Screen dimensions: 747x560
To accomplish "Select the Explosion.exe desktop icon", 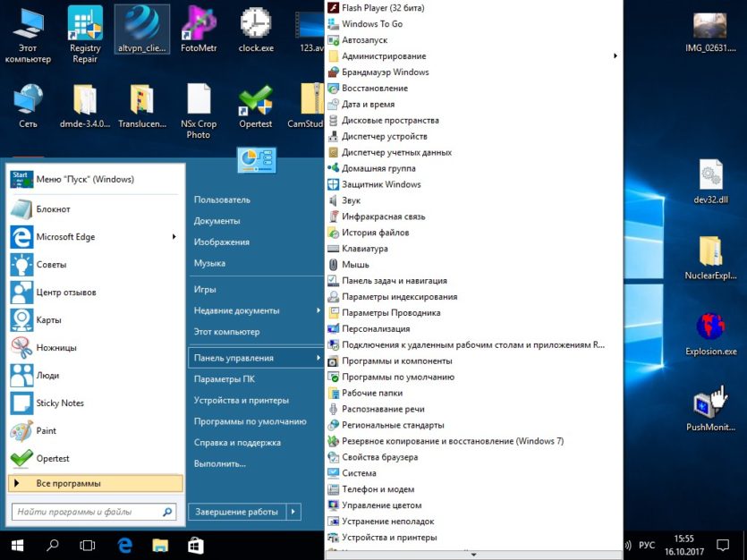I will (x=711, y=334).
